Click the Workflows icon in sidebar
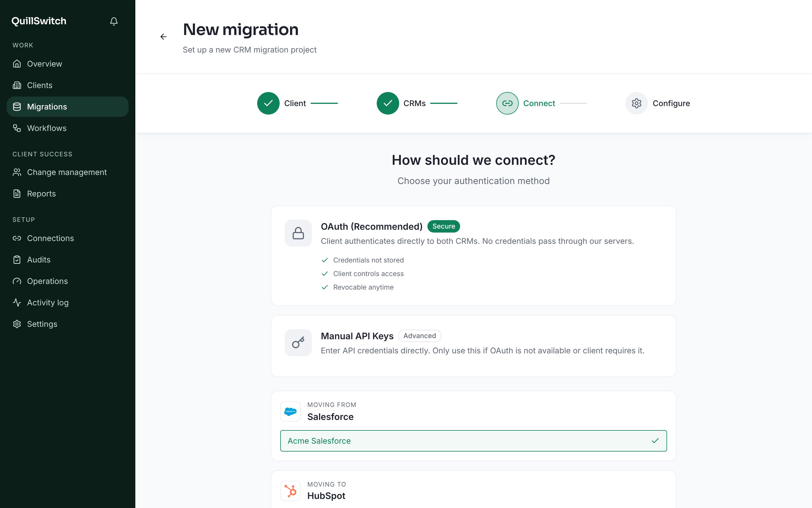The image size is (812, 508). pyautogui.click(x=17, y=128)
